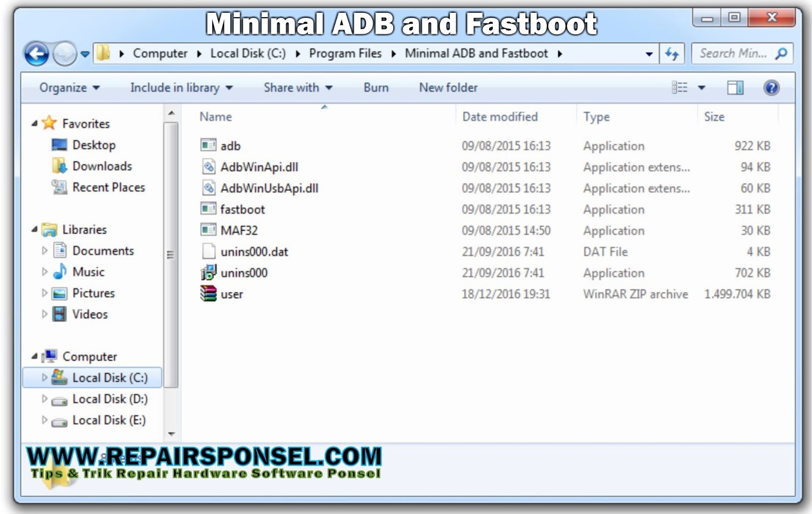Click the '1.499.704 KB' size cell
Viewport: 812px width, 514px height.
coord(737,294)
